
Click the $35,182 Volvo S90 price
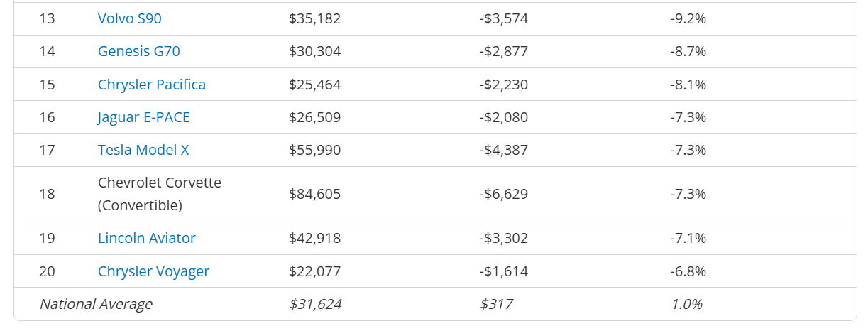[315, 18]
